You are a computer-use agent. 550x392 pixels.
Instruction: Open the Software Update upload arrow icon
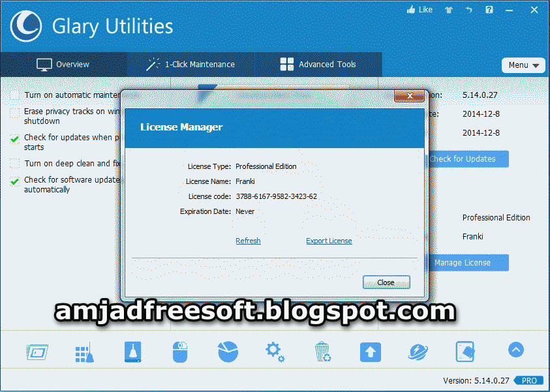(371, 352)
